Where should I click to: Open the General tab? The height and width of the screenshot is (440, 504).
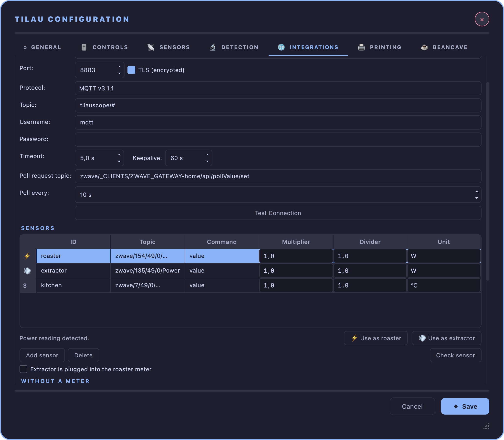click(42, 47)
